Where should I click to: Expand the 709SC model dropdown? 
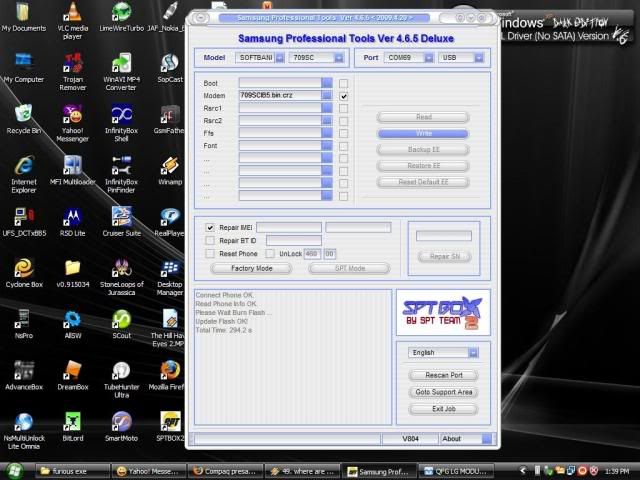339,58
